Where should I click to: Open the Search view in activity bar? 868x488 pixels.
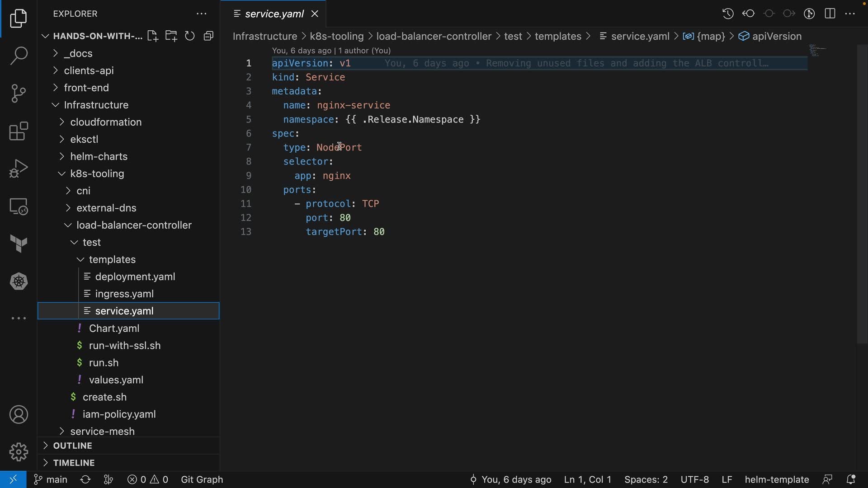pos(19,56)
